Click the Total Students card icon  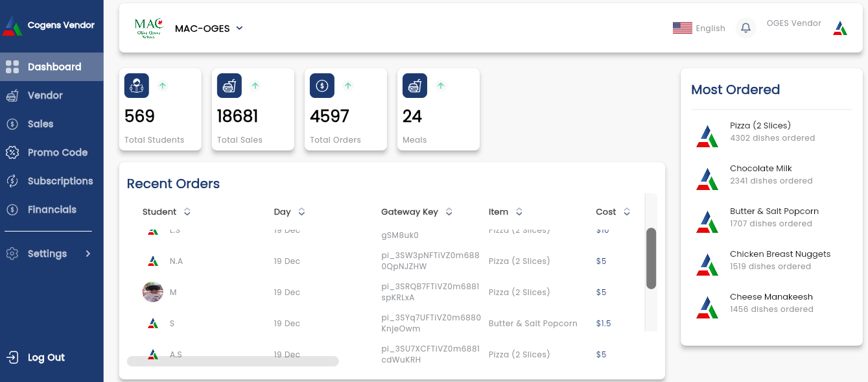tap(137, 86)
